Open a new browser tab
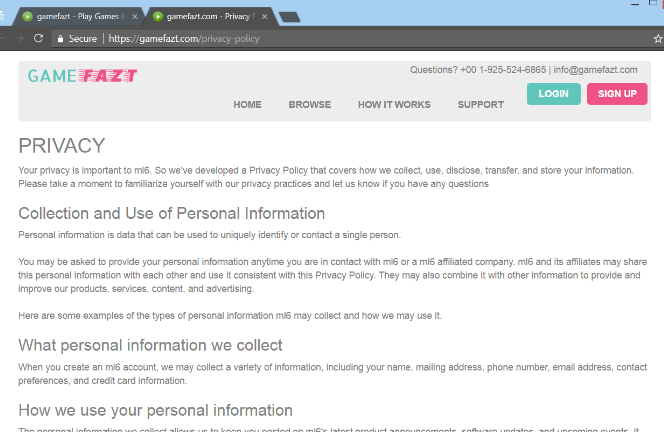Screen dimensions: 664x432 click(290, 17)
